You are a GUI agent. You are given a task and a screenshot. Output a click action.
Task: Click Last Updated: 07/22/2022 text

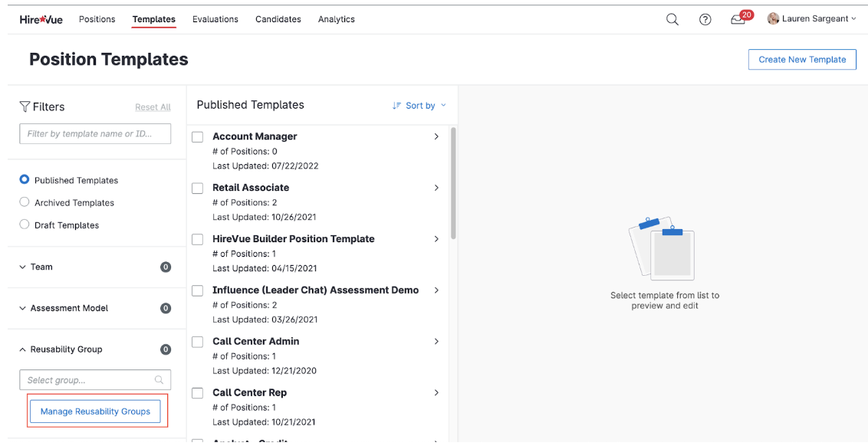[x=265, y=166]
